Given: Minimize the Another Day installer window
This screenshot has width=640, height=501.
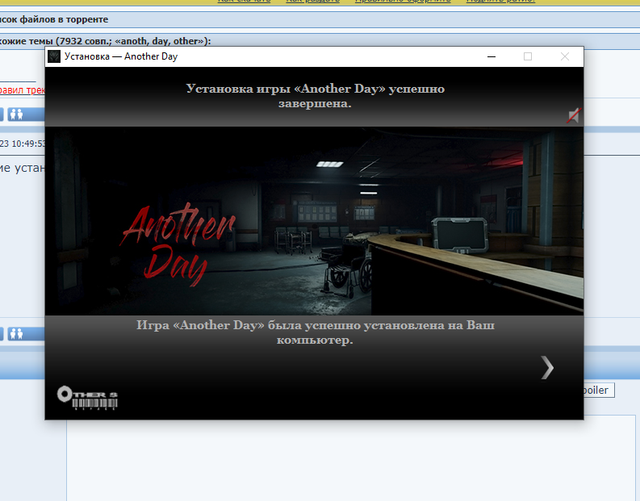Looking at the screenshot, I should point(491,57).
